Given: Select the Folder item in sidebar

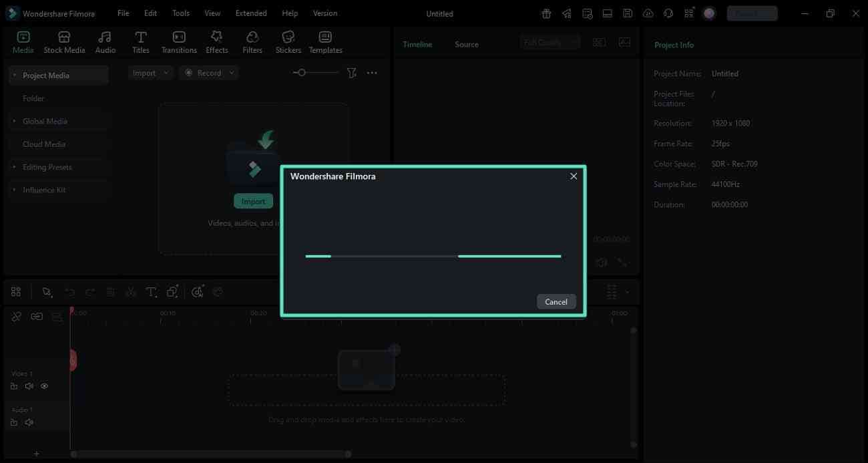Looking at the screenshot, I should click(x=33, y=98).
